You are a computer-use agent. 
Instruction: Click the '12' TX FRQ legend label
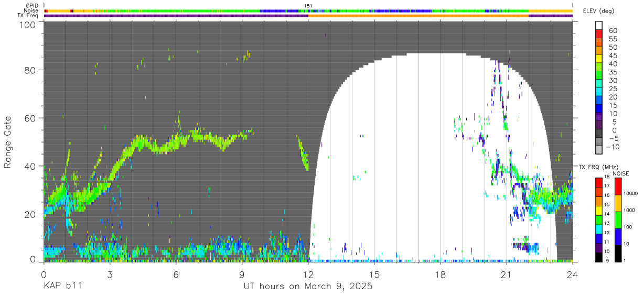click(608, 233)
